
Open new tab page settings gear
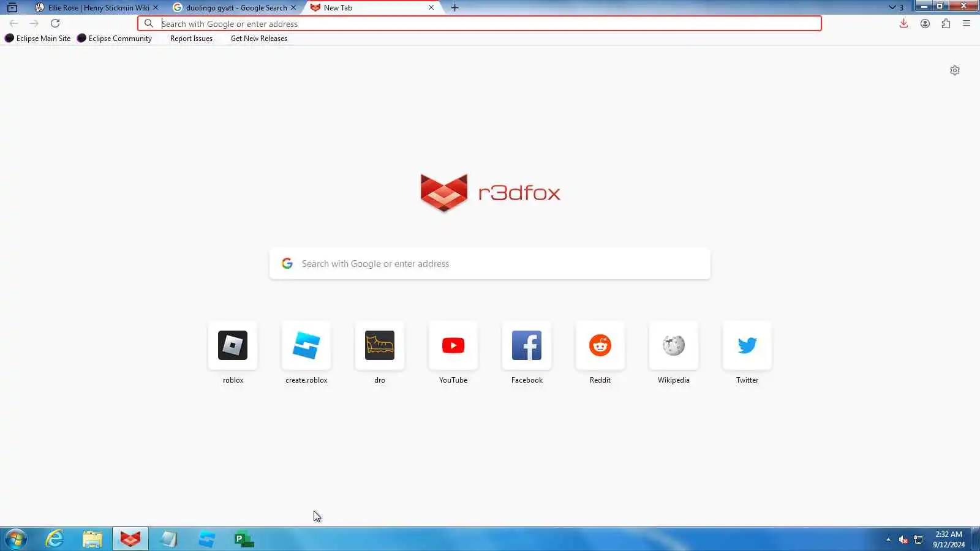tap(955, 70)
